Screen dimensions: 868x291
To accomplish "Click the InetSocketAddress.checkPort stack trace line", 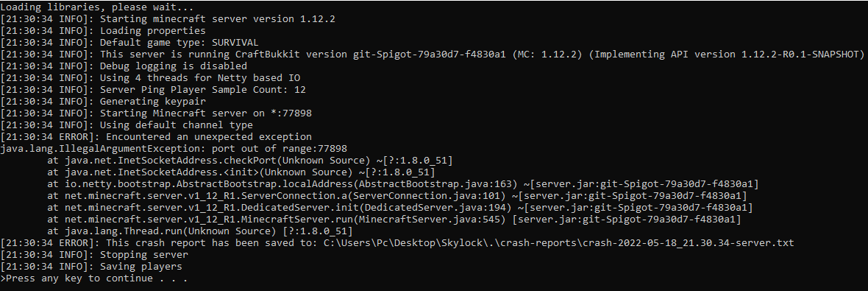I will tap(250, 160).
